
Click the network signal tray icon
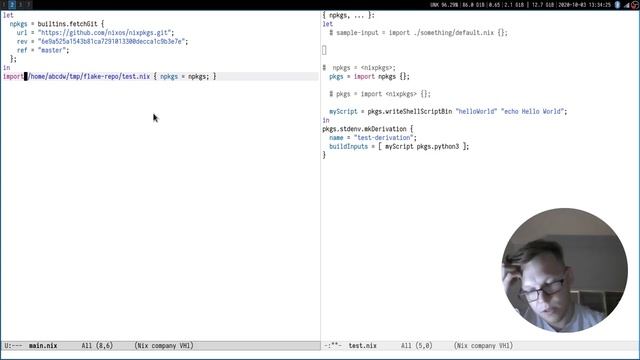pyautogui.click(x=627, y=5)
